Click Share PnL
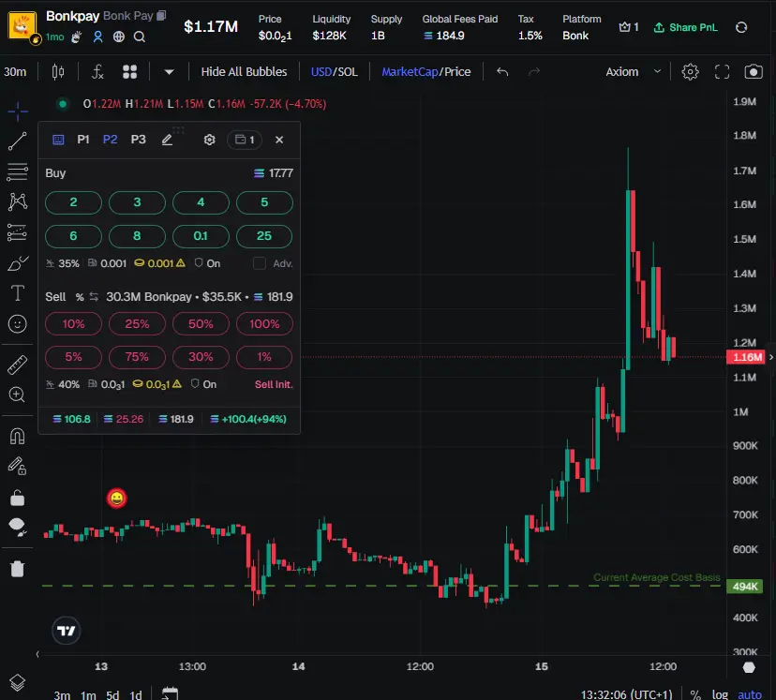The height and width of the screenshot is (700, 776). [x=686, y=28]
